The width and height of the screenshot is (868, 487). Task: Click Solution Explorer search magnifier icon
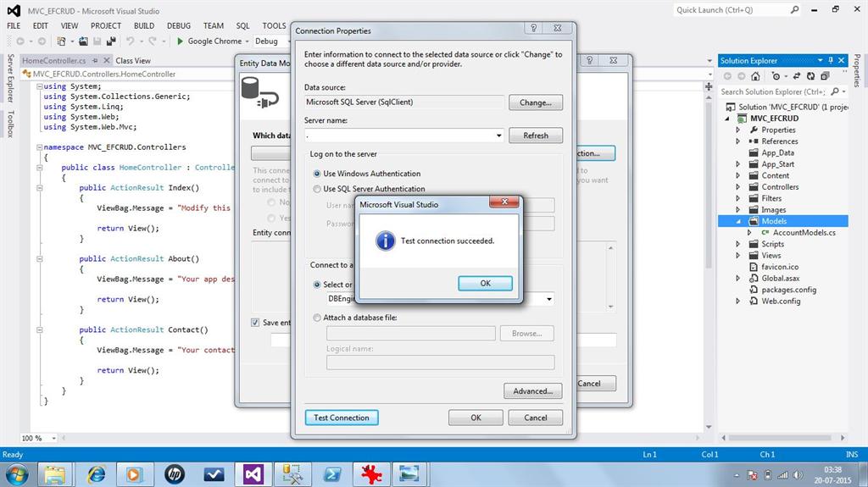[835, 91]
